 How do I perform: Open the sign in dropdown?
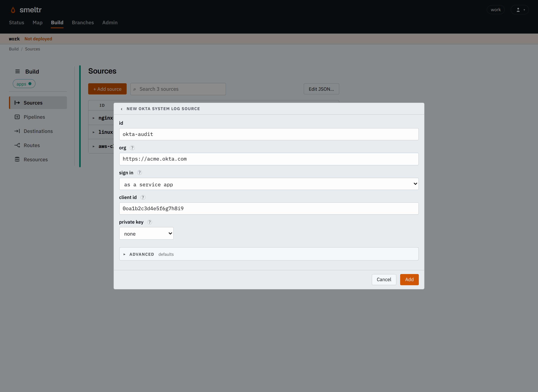pyautogui.click(x=269, y=184)
